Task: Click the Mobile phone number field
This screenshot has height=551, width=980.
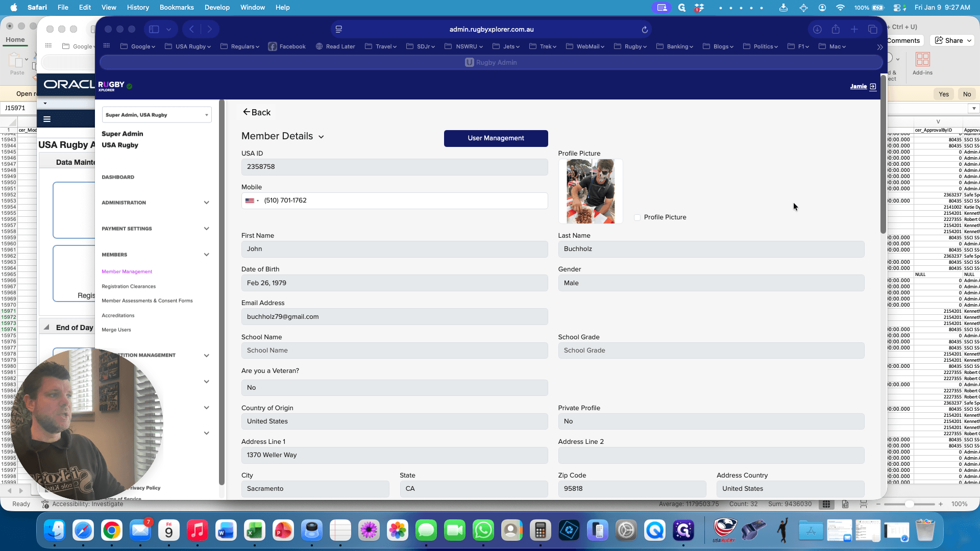Action: coord(395,201)
